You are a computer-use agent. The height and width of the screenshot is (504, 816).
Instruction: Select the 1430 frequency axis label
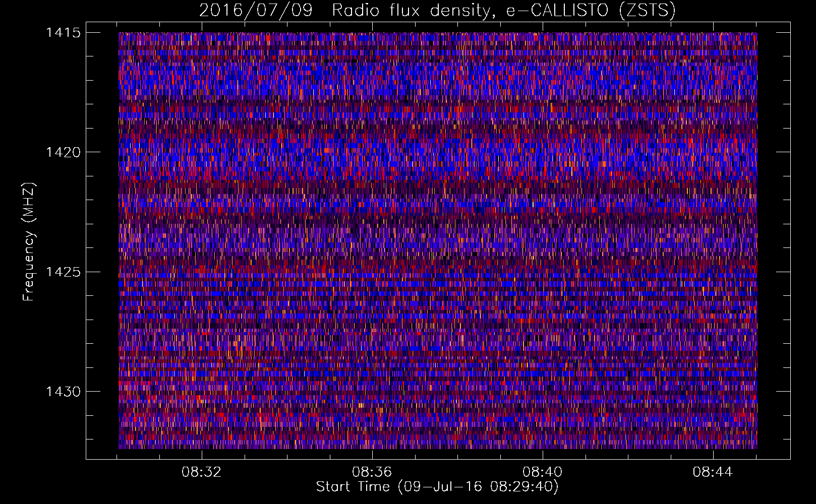pos(63,392)
